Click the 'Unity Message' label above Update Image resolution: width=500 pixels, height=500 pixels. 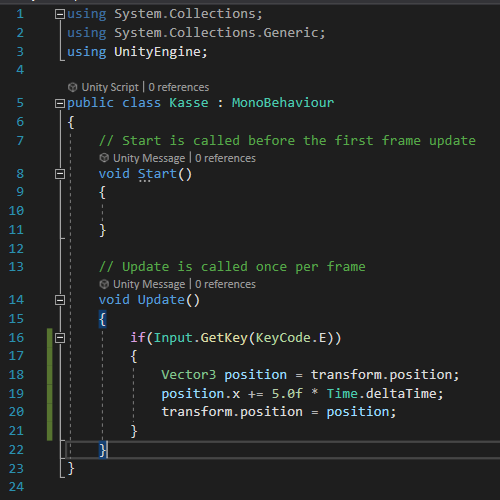click(149, 284)
